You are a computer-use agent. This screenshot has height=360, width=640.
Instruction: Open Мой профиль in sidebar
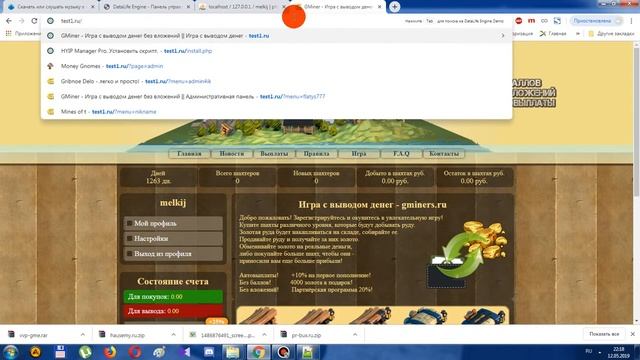coord(173,224)
